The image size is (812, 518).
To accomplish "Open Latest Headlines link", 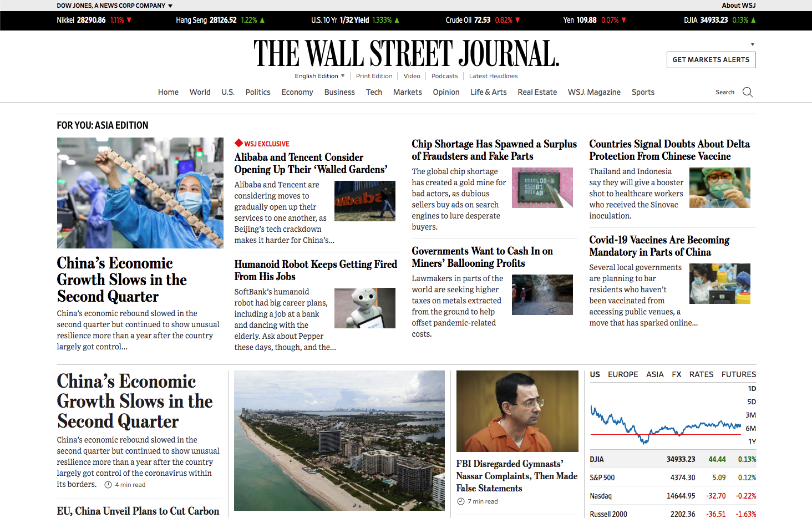I will (494, 76).
